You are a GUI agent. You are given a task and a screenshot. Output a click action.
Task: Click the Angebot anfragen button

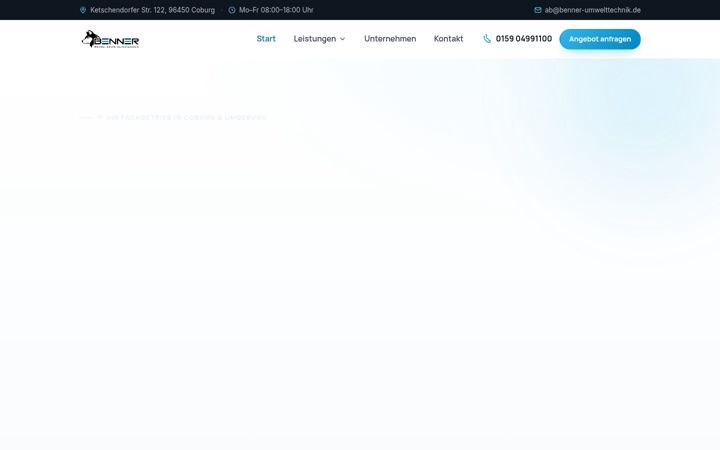click(x=600, y=39)
